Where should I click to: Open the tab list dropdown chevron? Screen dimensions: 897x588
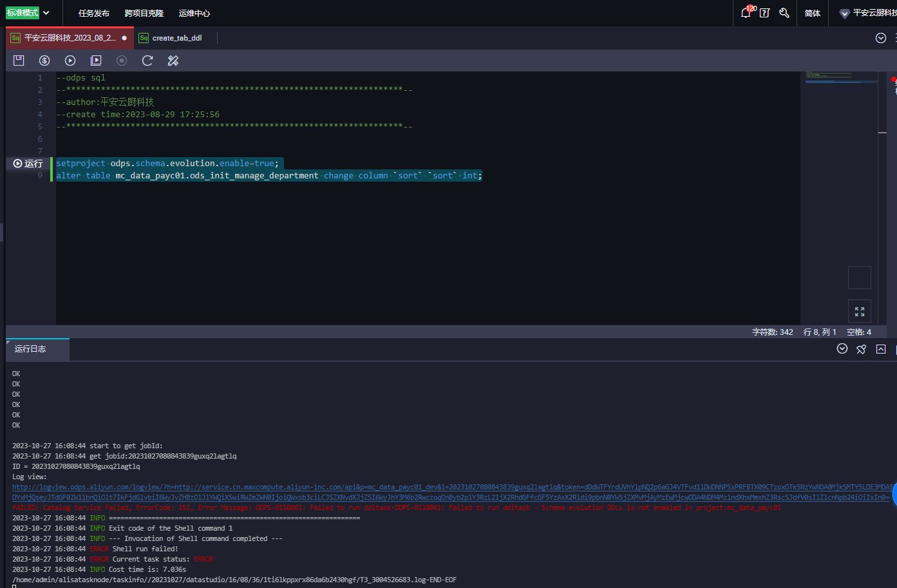point(881,38)
